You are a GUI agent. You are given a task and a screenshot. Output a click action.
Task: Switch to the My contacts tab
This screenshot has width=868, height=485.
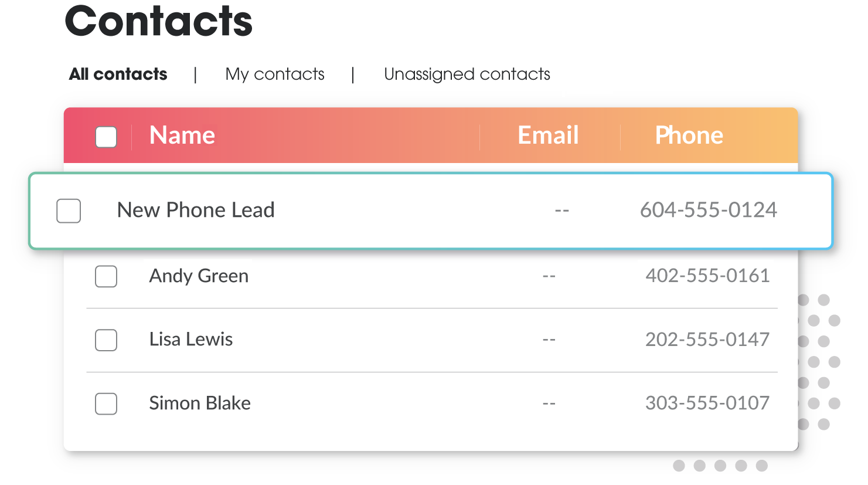point(274,74)
